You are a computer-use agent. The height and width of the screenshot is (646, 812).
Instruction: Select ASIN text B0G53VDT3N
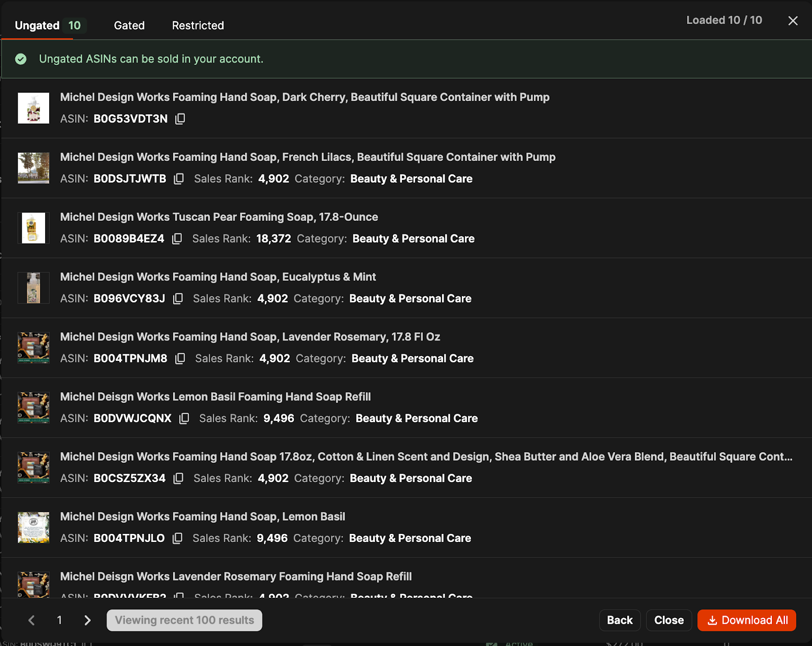point(130,119)
